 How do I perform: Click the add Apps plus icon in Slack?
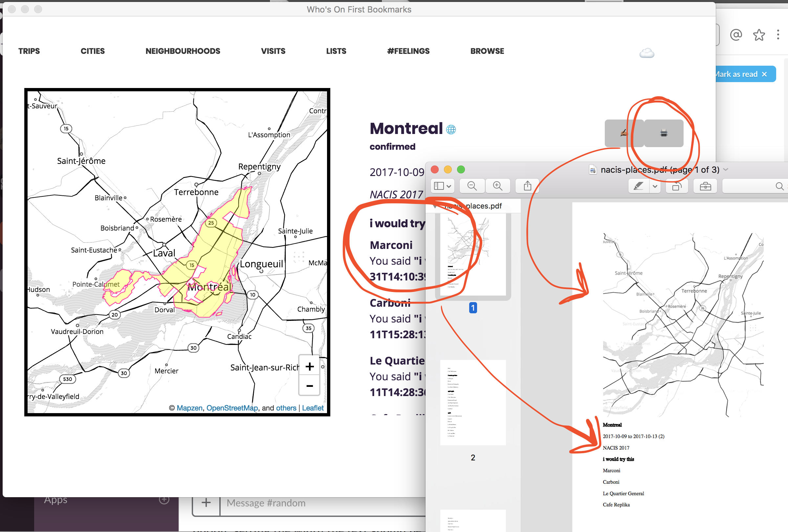click(164, 499)
